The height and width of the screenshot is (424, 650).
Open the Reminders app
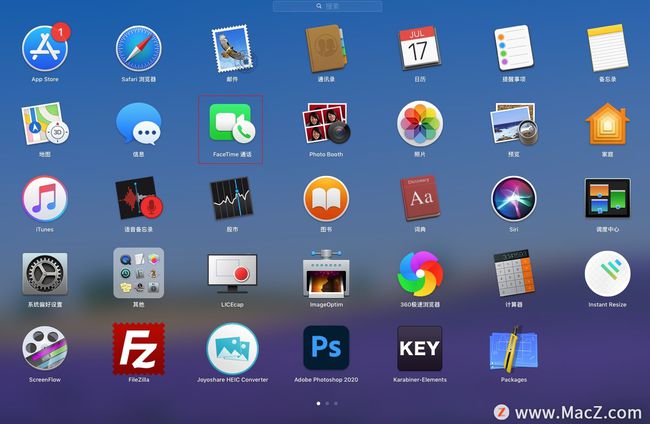tap(514, 48)
